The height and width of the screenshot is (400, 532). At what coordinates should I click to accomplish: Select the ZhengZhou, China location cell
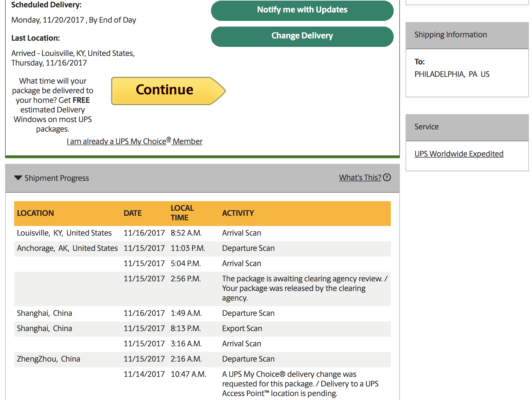tap(48, 359)
